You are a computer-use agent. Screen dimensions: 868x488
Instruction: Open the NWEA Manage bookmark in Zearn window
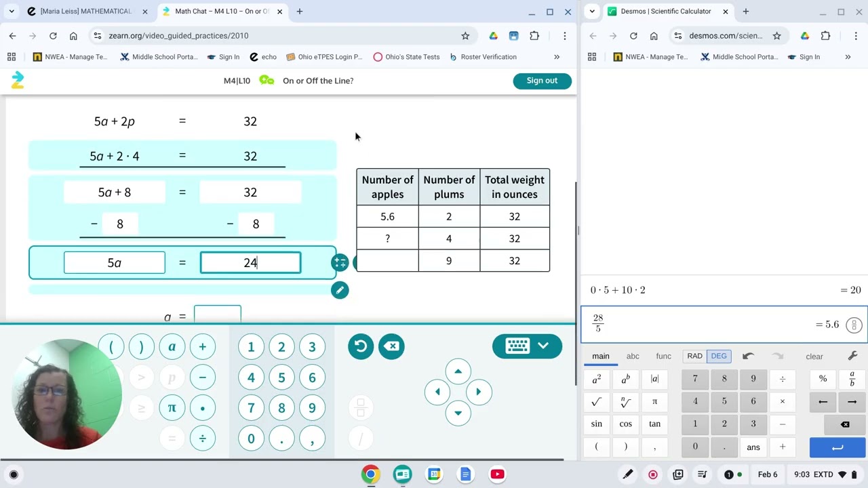click(71, 57)
